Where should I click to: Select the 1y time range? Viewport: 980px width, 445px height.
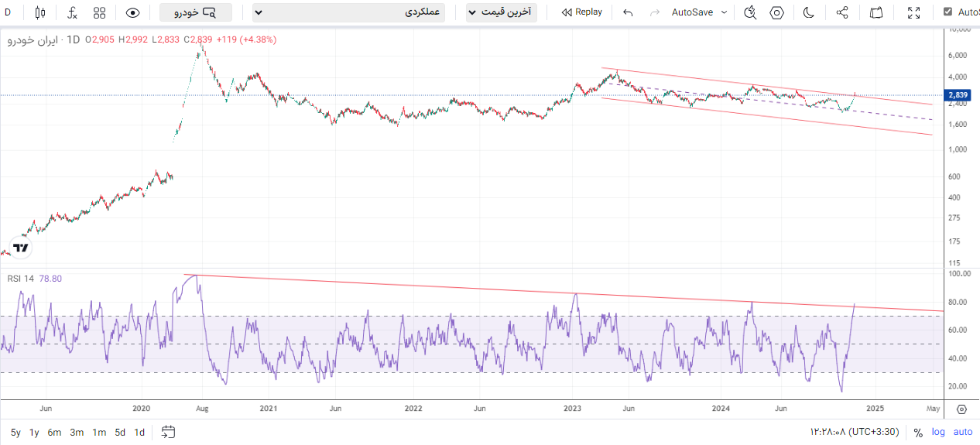(35, 433)
